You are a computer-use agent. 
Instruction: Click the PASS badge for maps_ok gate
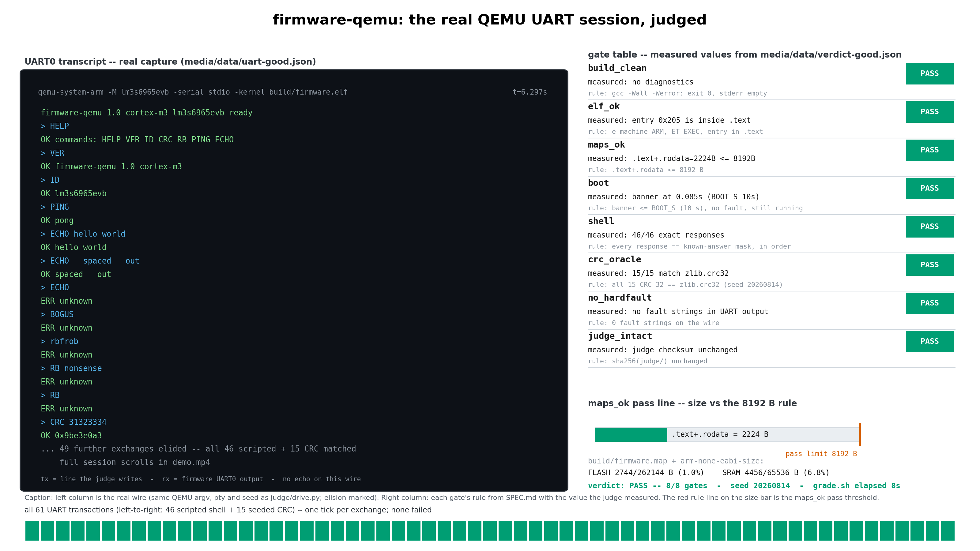[x=929, y=150]
